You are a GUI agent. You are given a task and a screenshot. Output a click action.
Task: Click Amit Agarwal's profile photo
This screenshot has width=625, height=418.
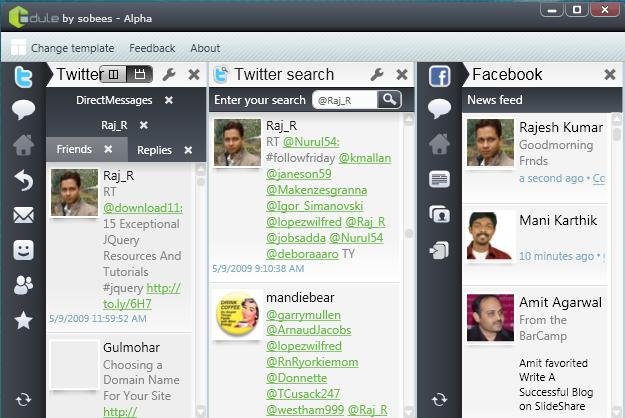click(490, 318)
